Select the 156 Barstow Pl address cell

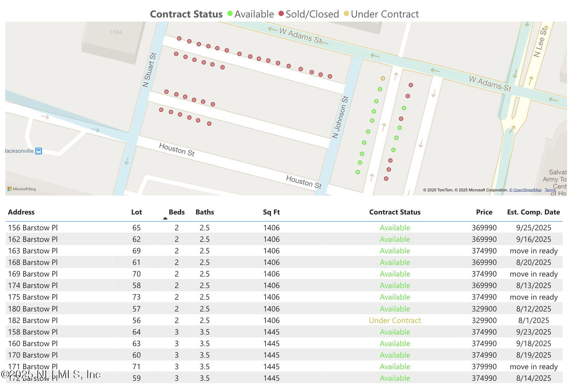coord(33,228)
